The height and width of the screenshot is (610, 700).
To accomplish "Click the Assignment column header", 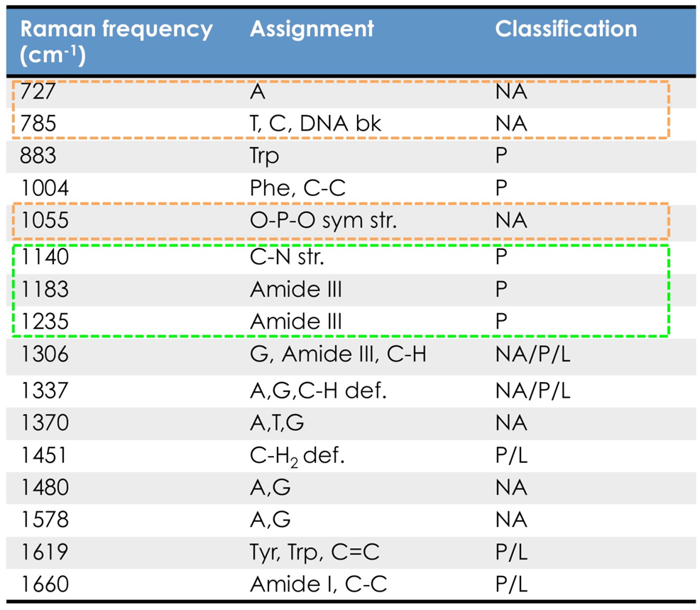I will coord(311,29).
